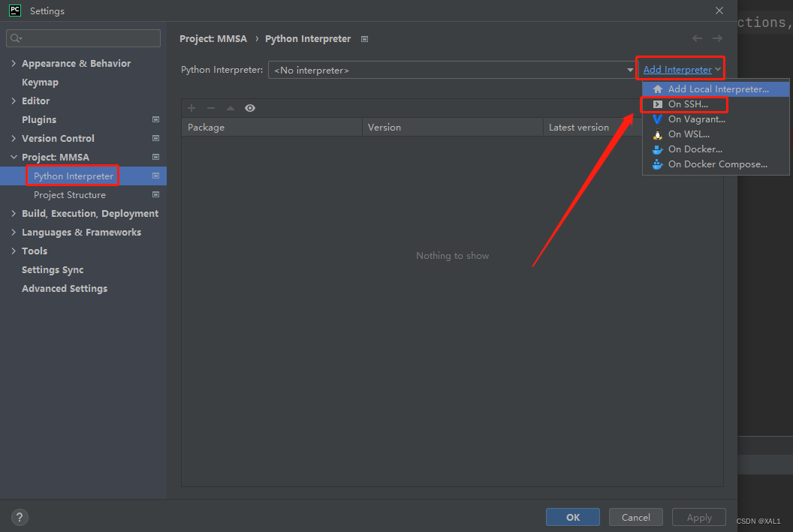Open Settings Sync page
This screenshot has height=532, width=793.
point(53,270)
